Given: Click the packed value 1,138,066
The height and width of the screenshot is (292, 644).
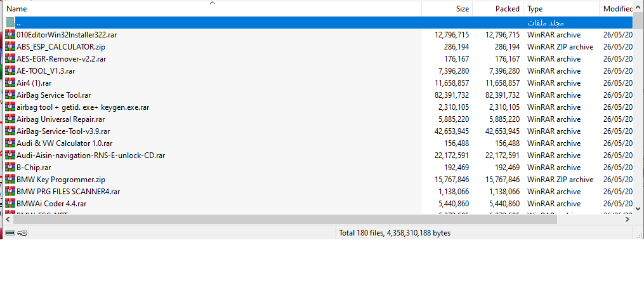Looking at the screenshot, I should click(x=504, y=191).
